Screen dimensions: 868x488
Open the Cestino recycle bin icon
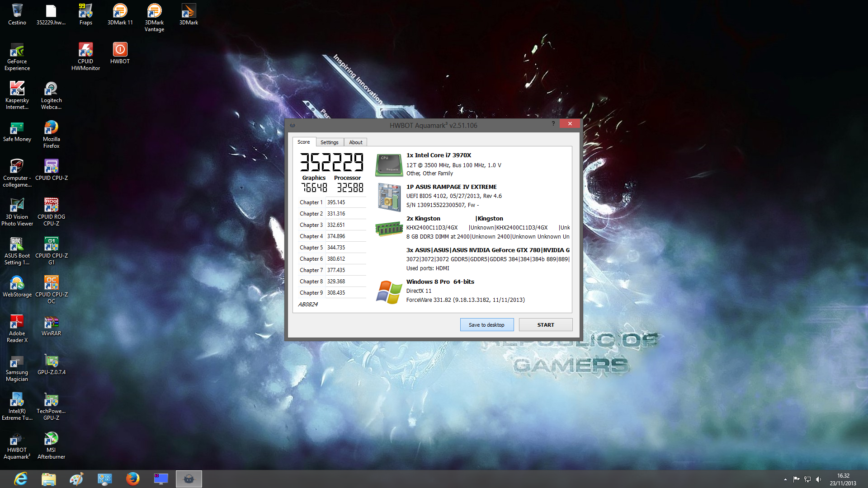tap(17, 14)
